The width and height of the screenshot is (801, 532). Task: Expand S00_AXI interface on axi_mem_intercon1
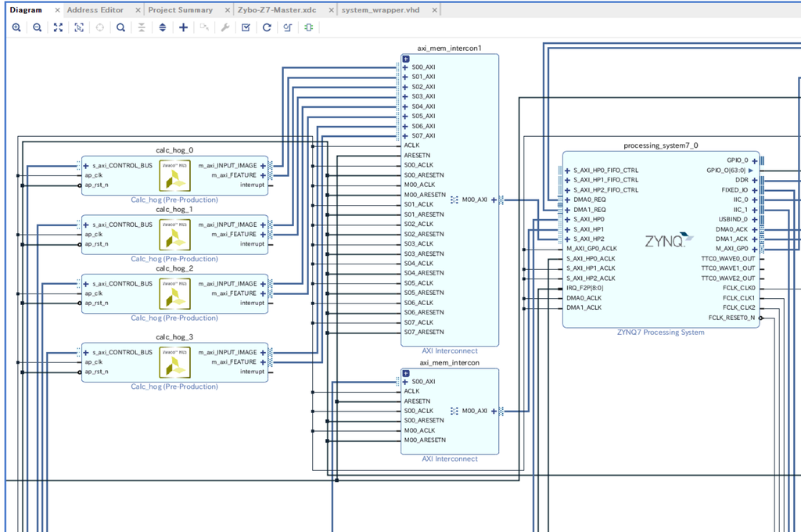pos(405,67)
